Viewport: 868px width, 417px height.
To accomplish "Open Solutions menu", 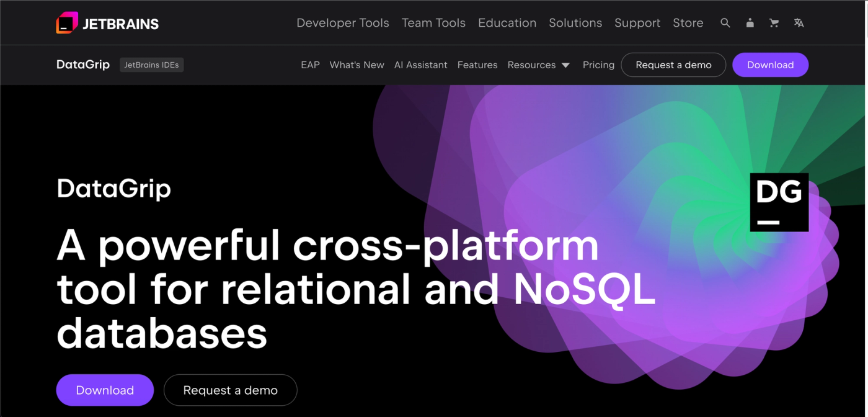I will tap(575, 23).
